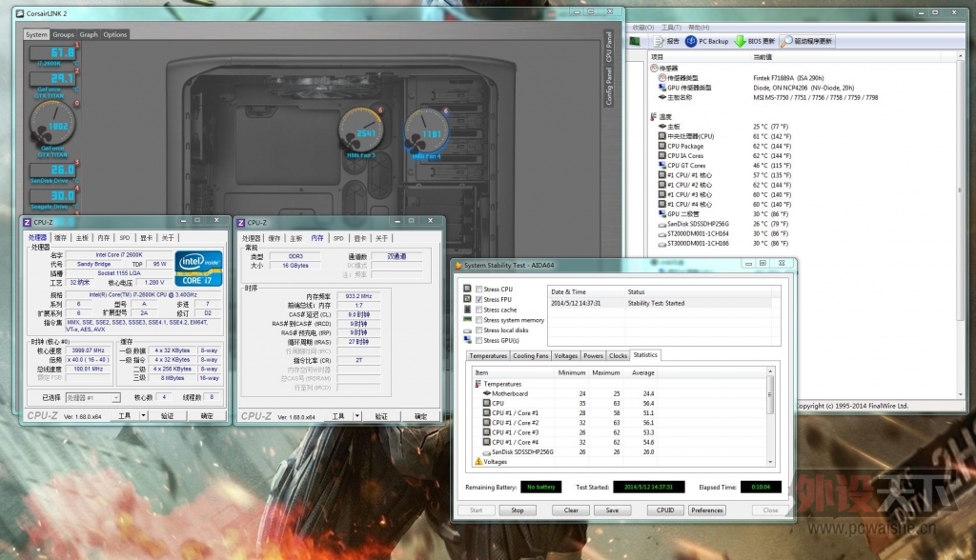Image resolution: width=976 pixels, height=560 pixels.
Task: Open 帮助(H) menu in AIDA64 window
Action: point(699,28)
